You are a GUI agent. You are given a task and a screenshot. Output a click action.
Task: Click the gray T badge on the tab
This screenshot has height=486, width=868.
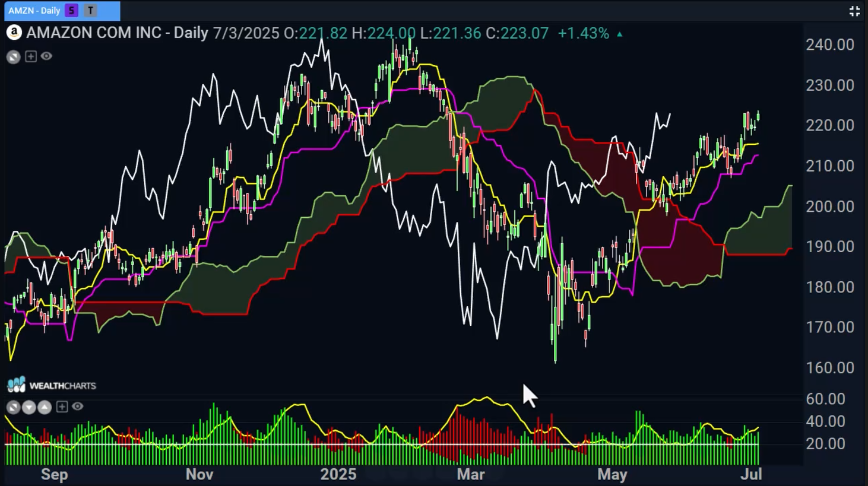(x=90, y=11)
